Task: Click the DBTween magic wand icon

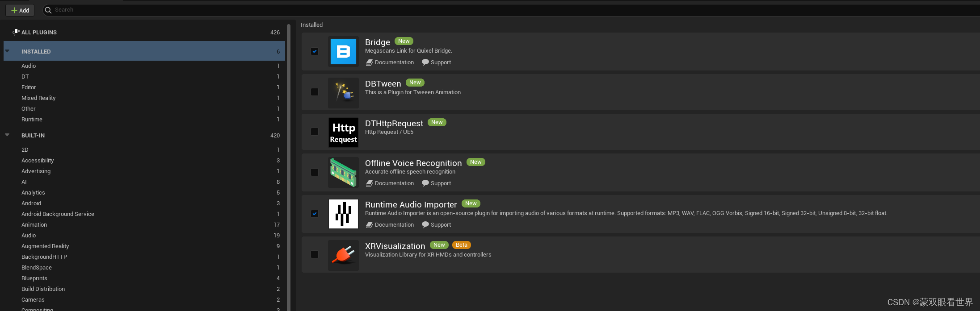Action: [343, 93]
